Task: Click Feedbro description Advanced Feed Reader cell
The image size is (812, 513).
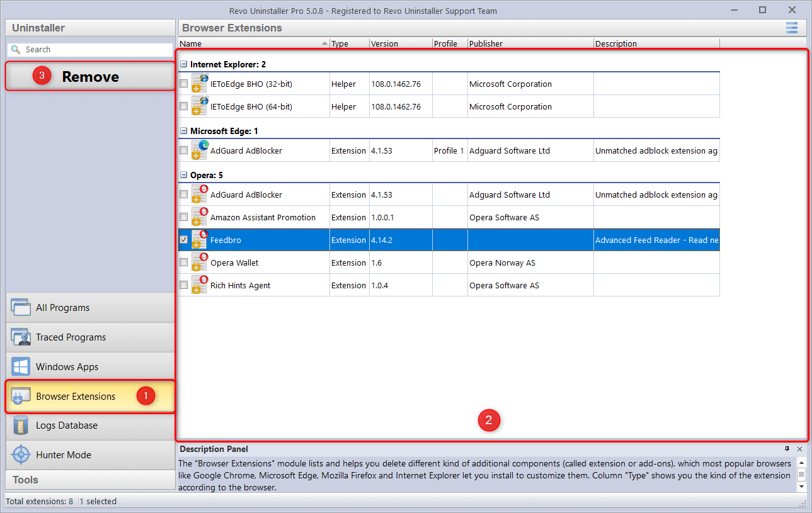Action: click(656, 240)
